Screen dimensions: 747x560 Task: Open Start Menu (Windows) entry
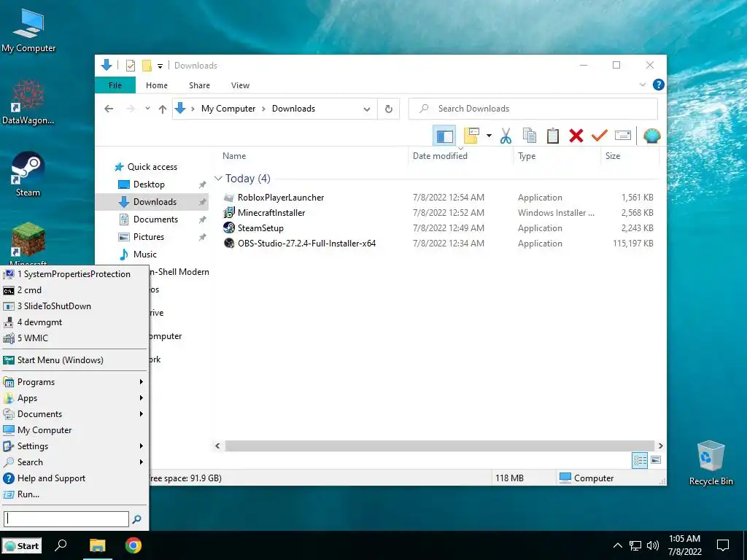tap(74, 360)
